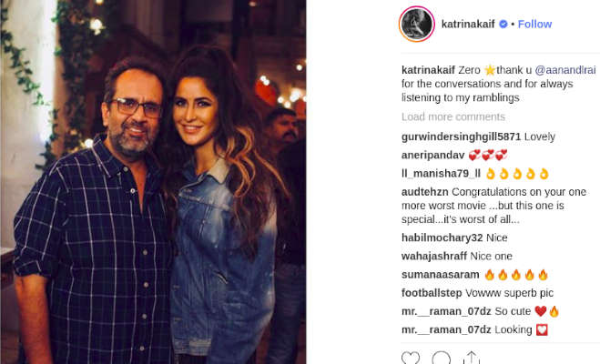Click the blue verified badge

[503, 24]
